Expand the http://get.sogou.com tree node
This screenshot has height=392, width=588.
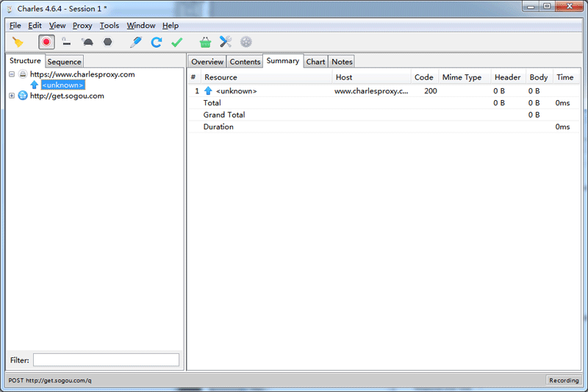click(x=12, y=96)
